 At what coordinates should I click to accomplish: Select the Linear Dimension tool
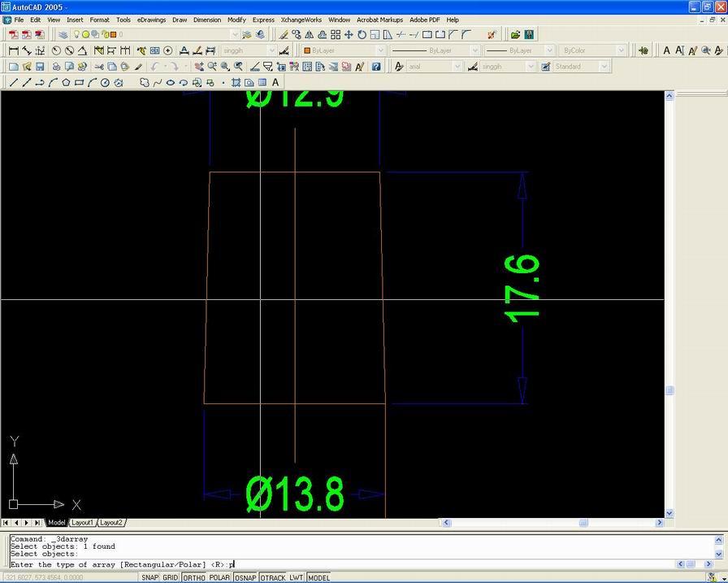tap(14, 50)
